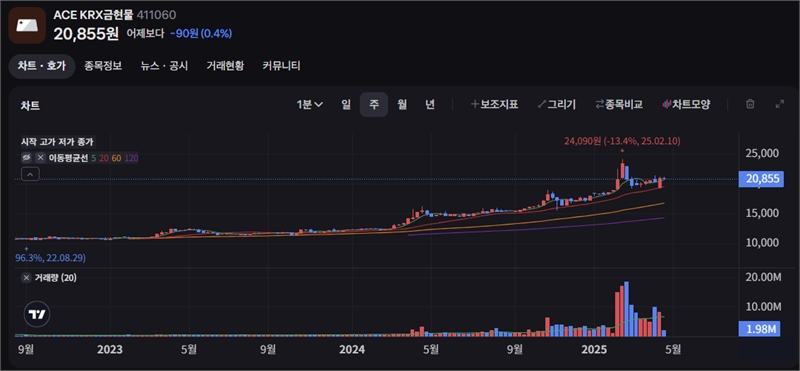Image resolution: width=800 pixels, height=371 pixels.
Task: Click the 20,855원 headline price
Action: [86, 34]
